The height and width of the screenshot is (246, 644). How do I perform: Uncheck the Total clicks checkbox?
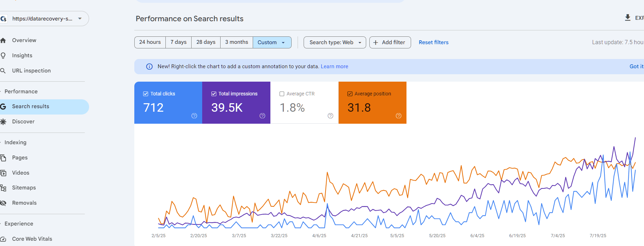tap(146, 94)
